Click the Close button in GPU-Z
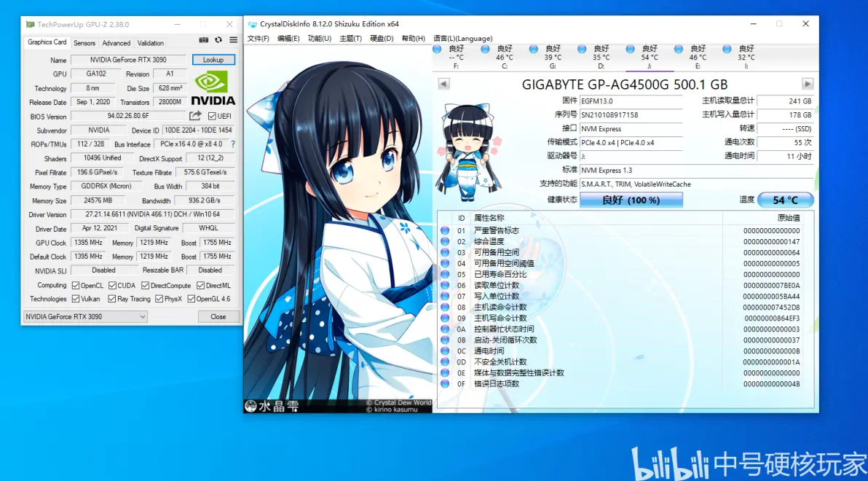The image size is (868, 481). (x=218, y=316)
